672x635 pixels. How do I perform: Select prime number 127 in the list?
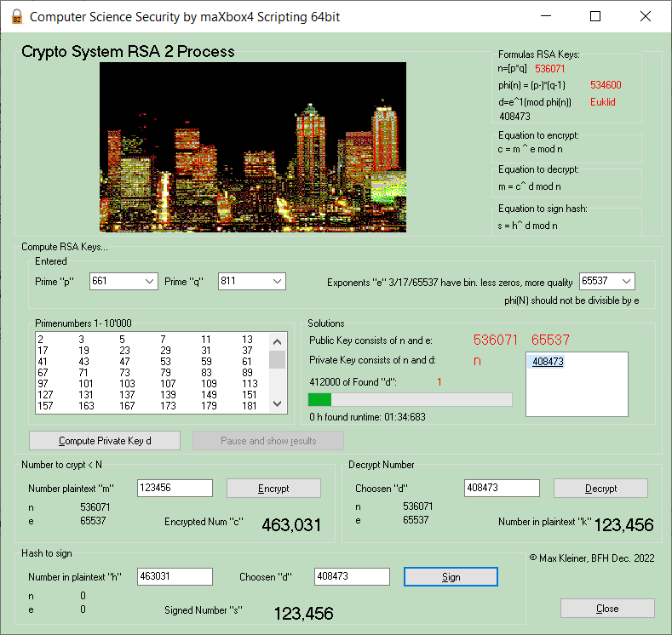(45, 394)
